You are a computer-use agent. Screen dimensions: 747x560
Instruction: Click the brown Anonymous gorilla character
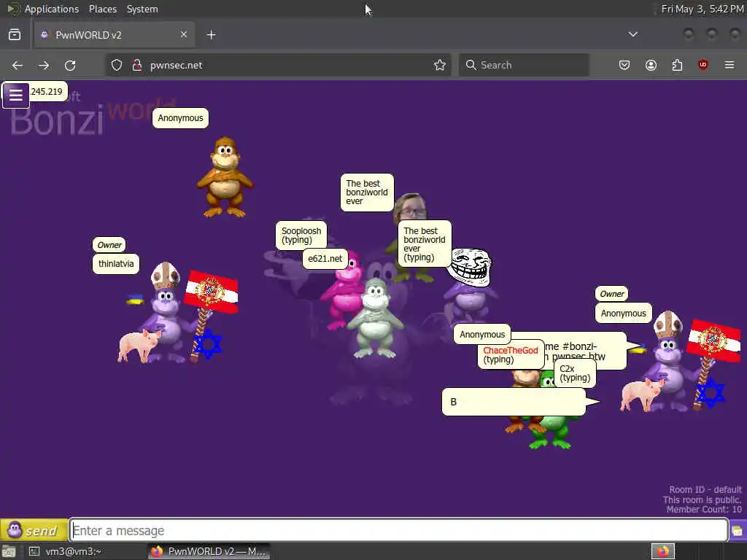(225, 177)
